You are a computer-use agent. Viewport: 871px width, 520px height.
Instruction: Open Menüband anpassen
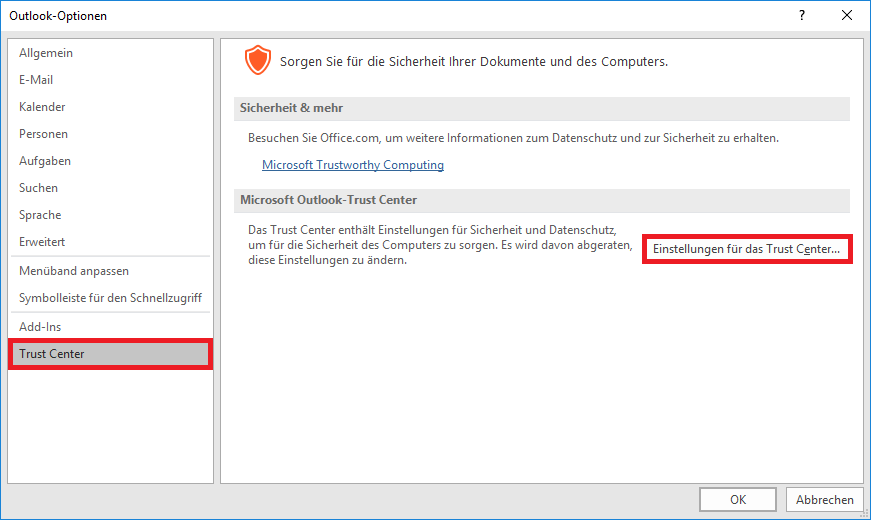(x=74, y=271)
